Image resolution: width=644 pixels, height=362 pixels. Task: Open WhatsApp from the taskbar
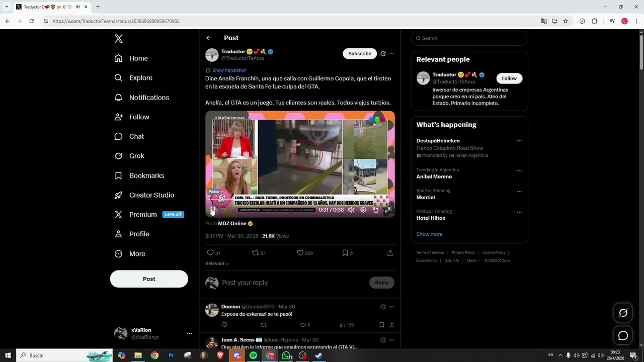(x=286, y=355)
